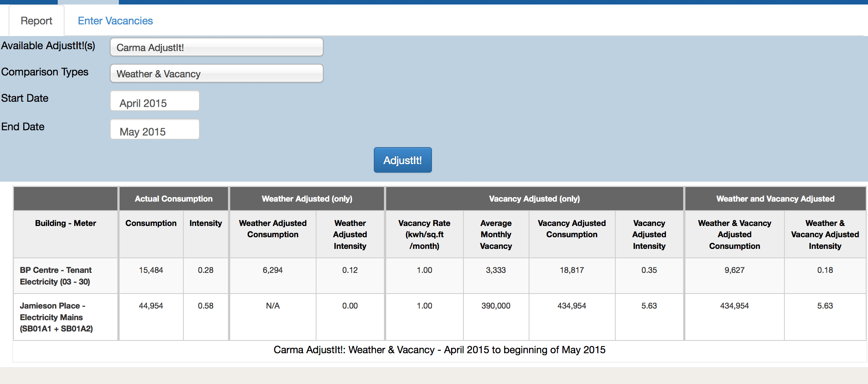
Task: Click the AdjustIt! button
Action: coord(402,160)
